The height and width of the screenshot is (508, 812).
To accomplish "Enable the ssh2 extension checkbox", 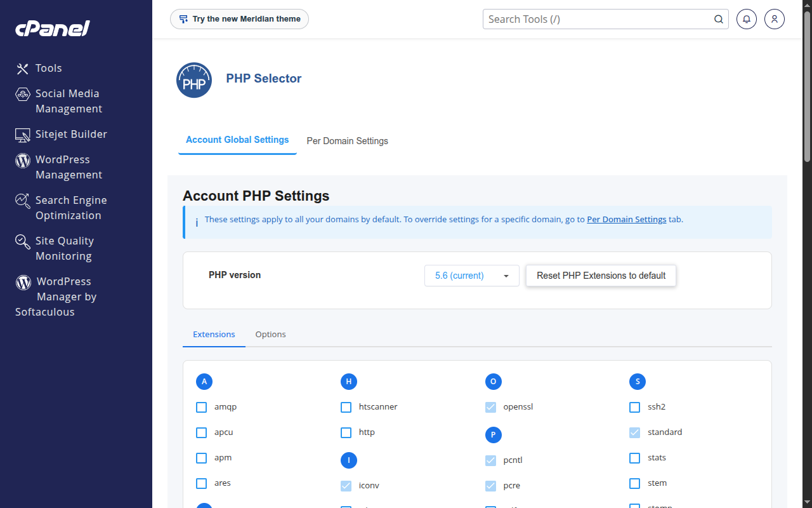I will click(x=635, y=407).
